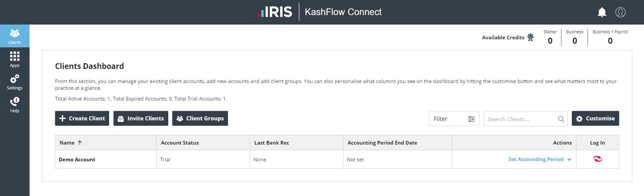
Task: Open Client Groups
Action: (200, 118)
